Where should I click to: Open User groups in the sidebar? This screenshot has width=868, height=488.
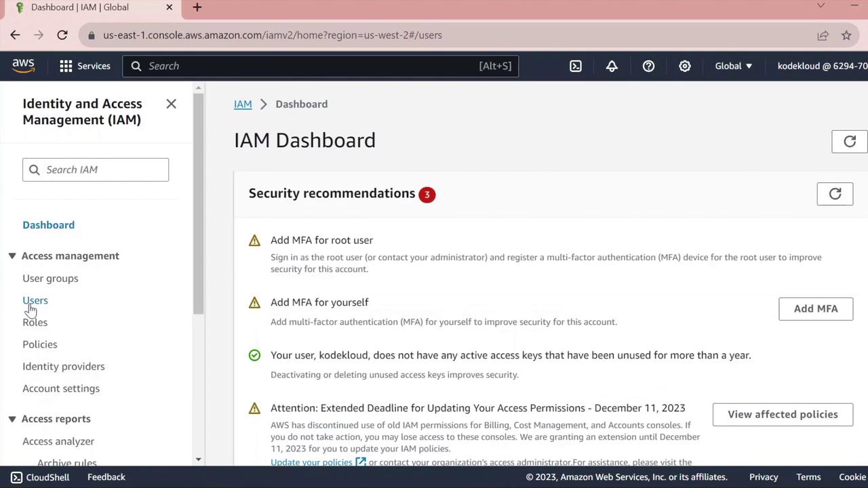(50, 279)
